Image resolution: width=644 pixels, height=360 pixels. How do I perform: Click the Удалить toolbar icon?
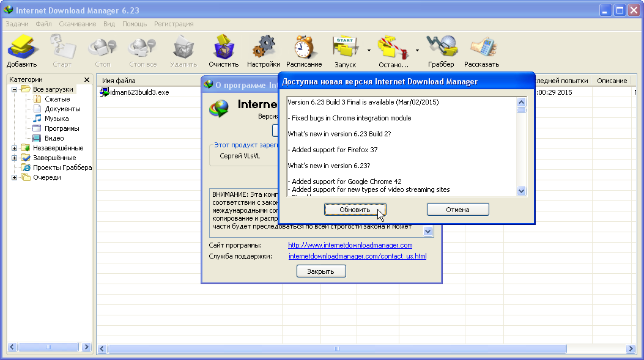point(183,47)
